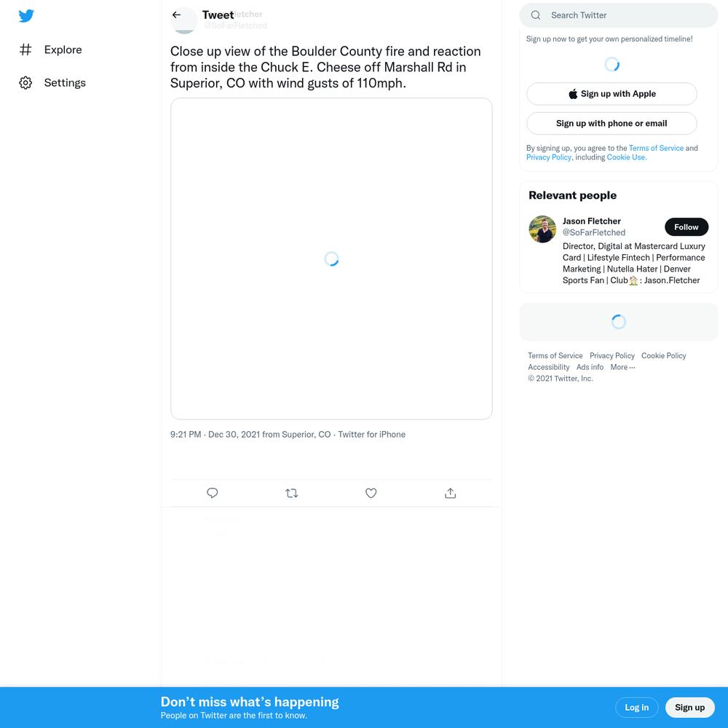Click Log in on the bottom banner
Screen dimensions: 728x728
pos(636,707)
